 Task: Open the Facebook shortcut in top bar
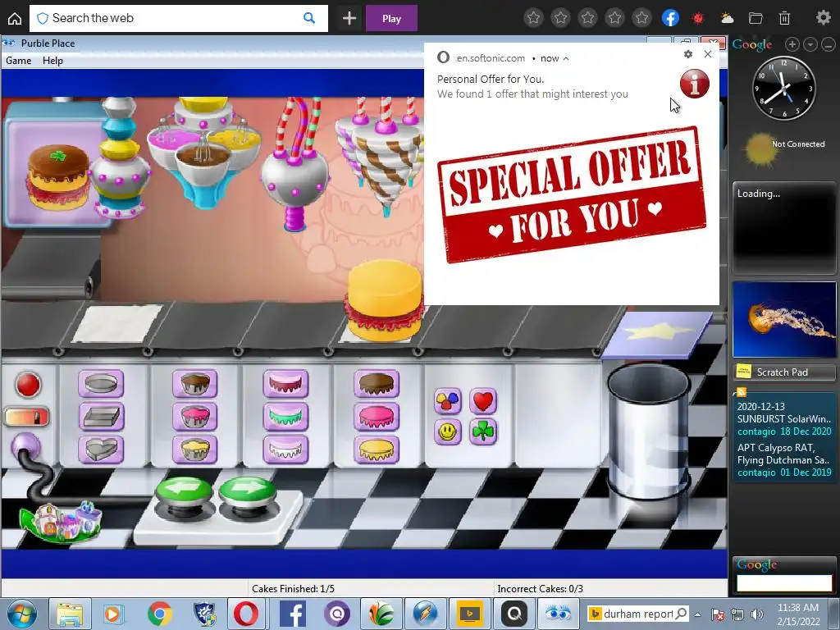point(670,18)
